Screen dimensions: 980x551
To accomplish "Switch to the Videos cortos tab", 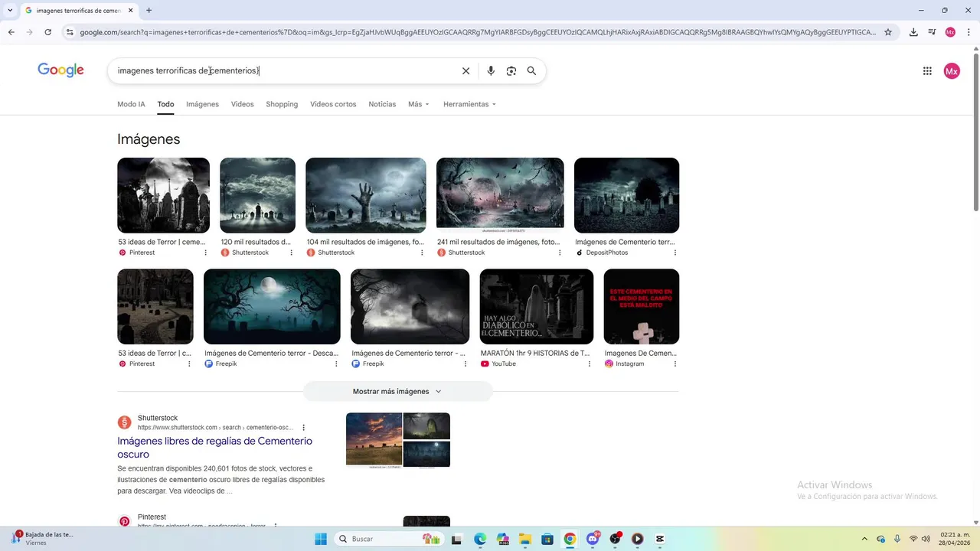I will (x=333, y=104).
